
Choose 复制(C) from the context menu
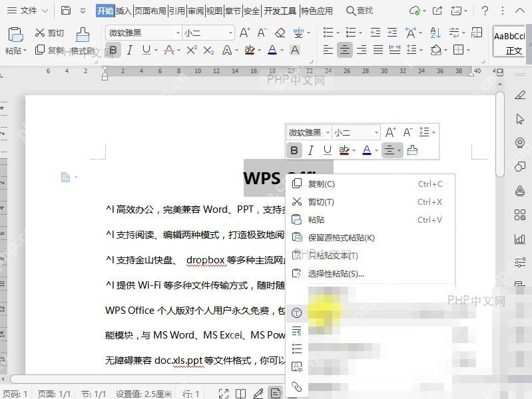pos(370,184)
